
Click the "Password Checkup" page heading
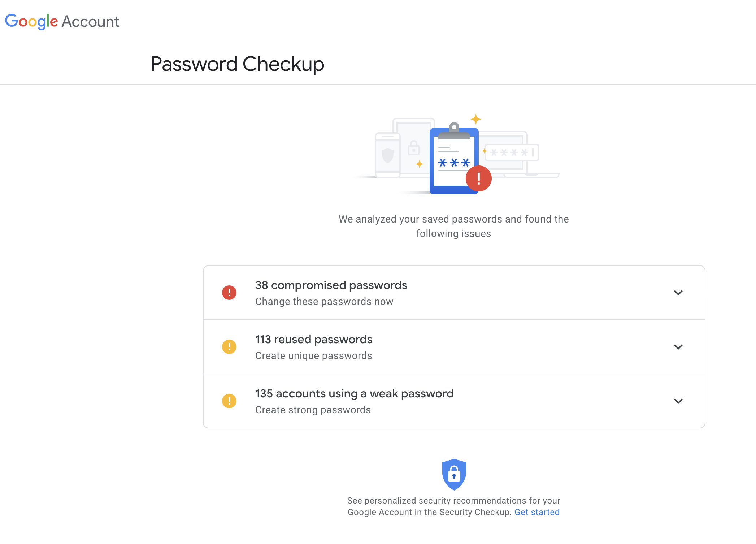(238, 64)
